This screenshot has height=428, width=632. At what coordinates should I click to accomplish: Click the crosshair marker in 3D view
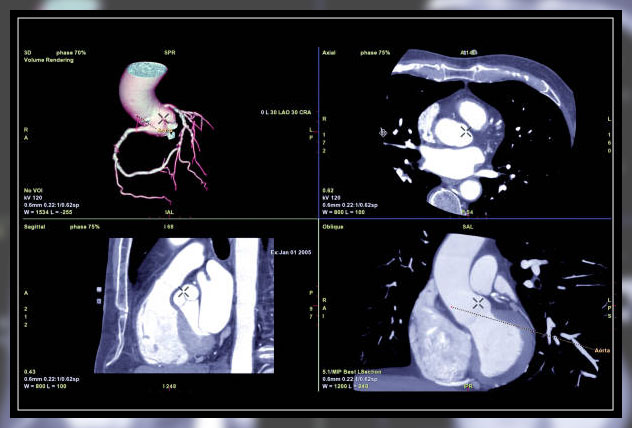164,118
